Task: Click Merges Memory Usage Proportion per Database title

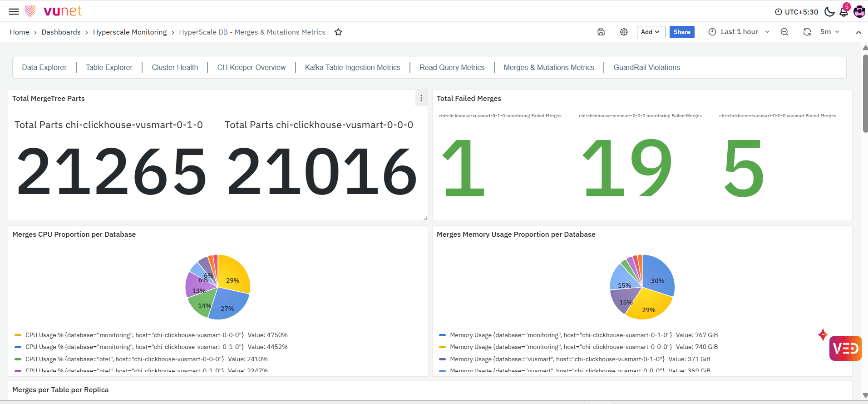Action: pos(516,234)
